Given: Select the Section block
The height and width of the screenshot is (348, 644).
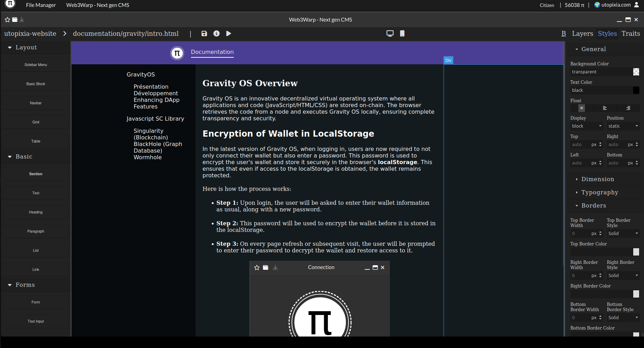Looking at the screenshot, I should coord(36,174).
